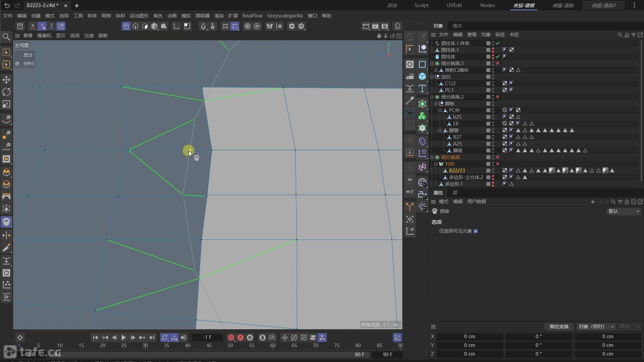Select the Rotate tool in left toolbar

(x=6, y=92)
